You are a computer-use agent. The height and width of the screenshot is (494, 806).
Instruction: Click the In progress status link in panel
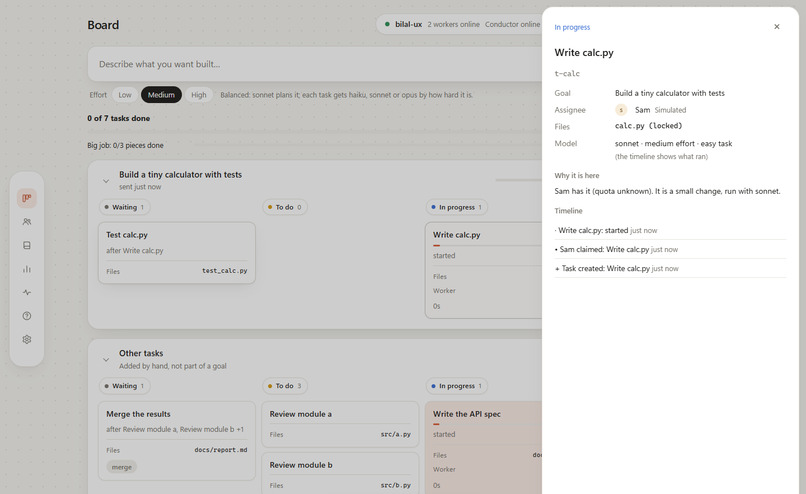coord(572,27)
